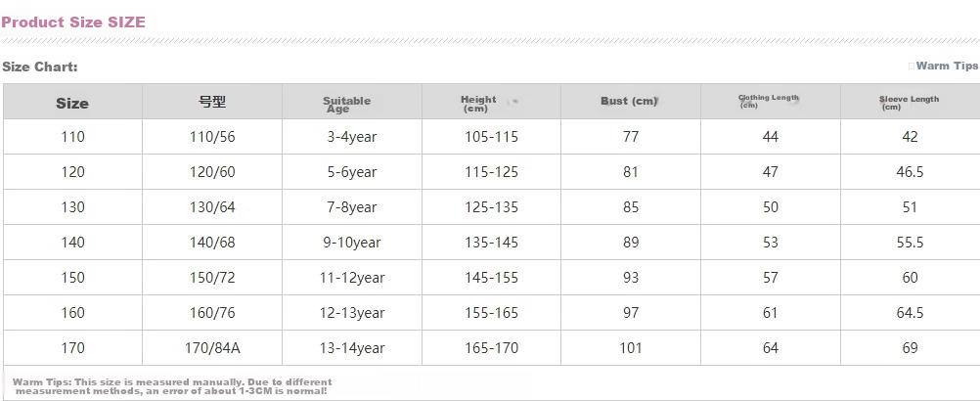The width and height of the screenshot is (980, 401).
Task: Click the size 110 cell
Action: click(73, 136)
